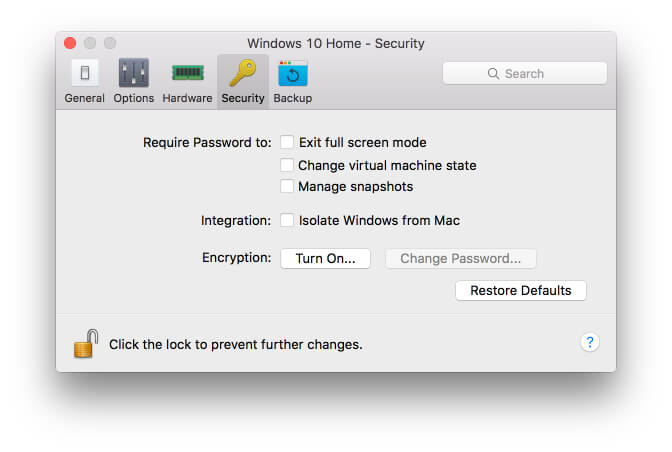672x452 pixels.
Task: Click the padlock to prevent changes
Action: pyautogui.click(x=85, y=343)
